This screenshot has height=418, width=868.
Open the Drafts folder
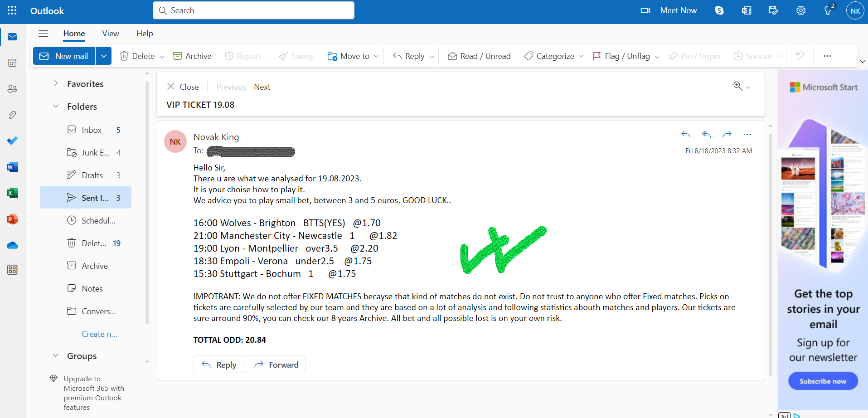86,175
